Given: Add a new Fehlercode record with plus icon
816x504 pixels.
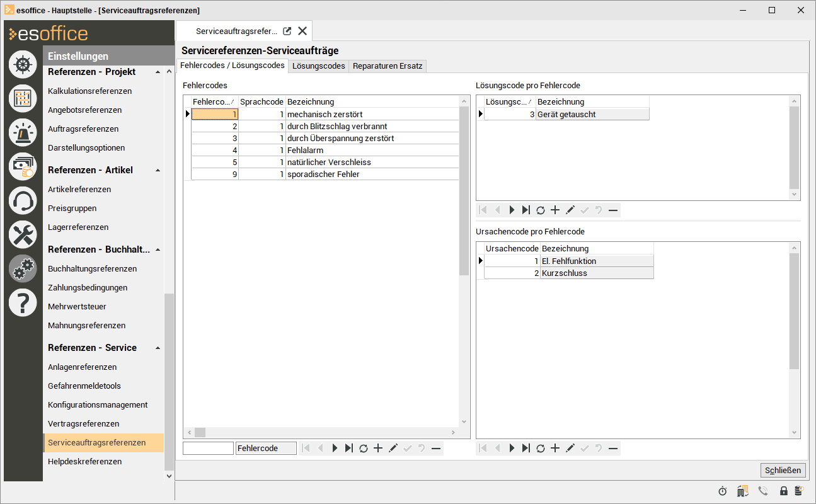Looking at the screenshot, I should pos(378,449).
